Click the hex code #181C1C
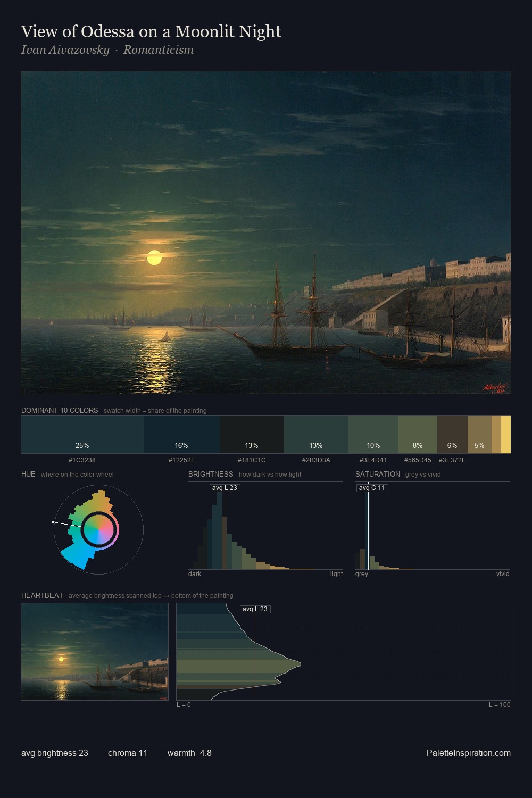Image resolution: width=532 pixels, height=798 pixels. [x=252, y=460]
